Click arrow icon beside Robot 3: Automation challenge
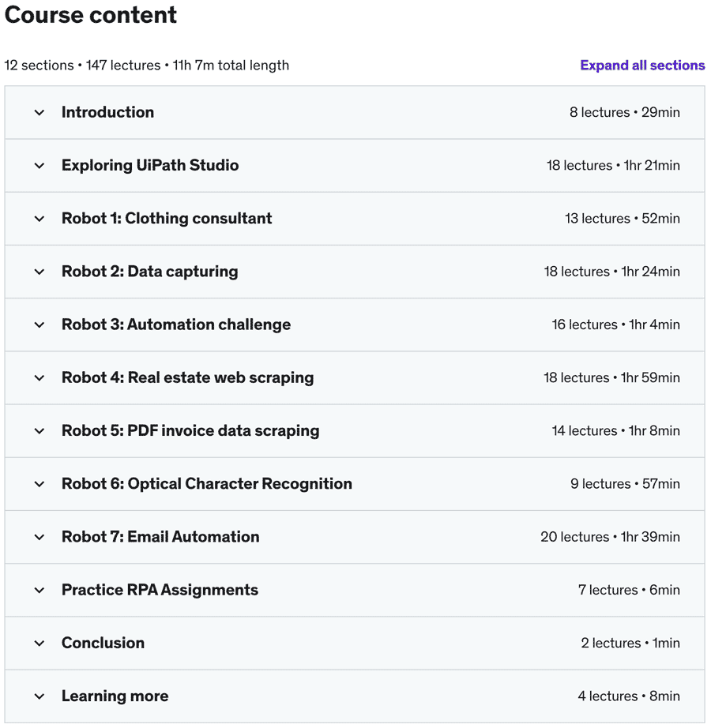 pyautogui.click(x=39, y=325)
